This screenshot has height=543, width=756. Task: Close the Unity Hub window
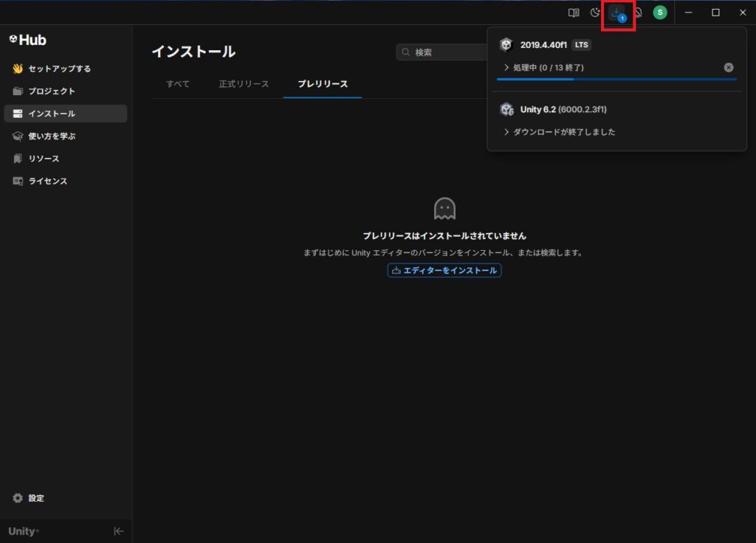(743, 13)
